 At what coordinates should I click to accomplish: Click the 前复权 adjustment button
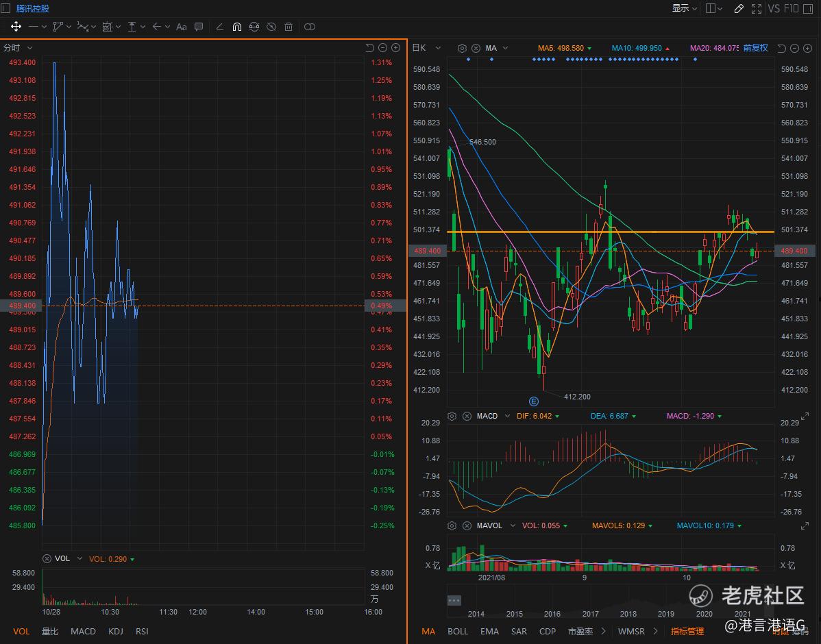pyautogui.click(x=755, y=48)
